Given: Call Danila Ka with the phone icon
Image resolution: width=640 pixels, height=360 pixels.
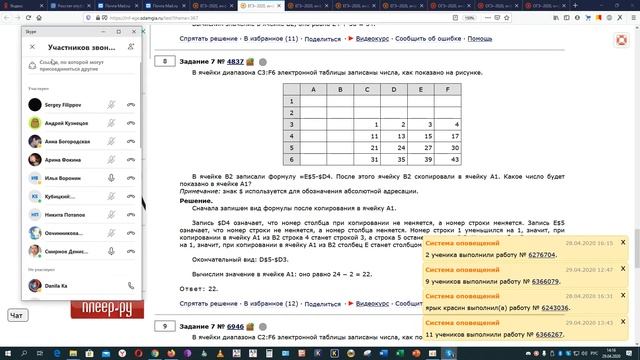Looking at the screenshot, I should [x=131, y=286].
